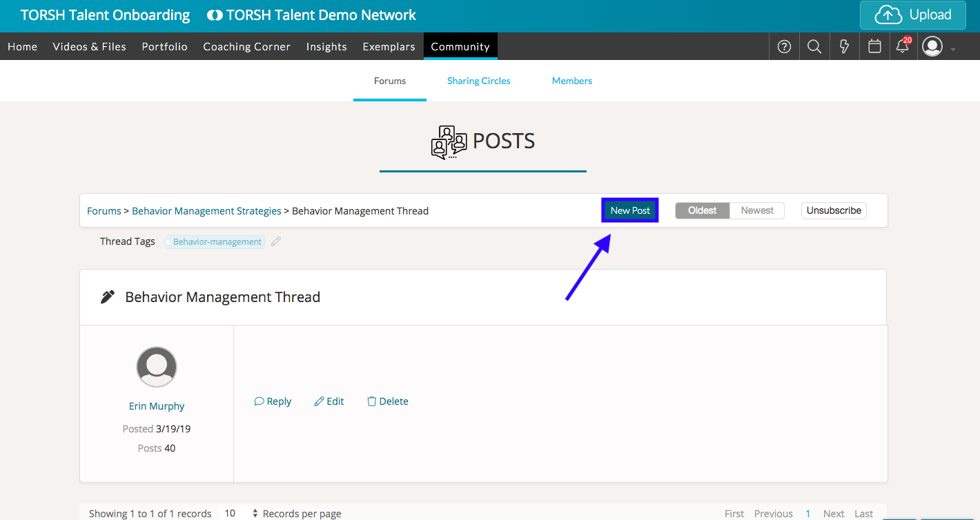Image resolution: width=980 pixels, height=520 pixels.
Task: Sort posts by Newest
Action: (757, 210)
